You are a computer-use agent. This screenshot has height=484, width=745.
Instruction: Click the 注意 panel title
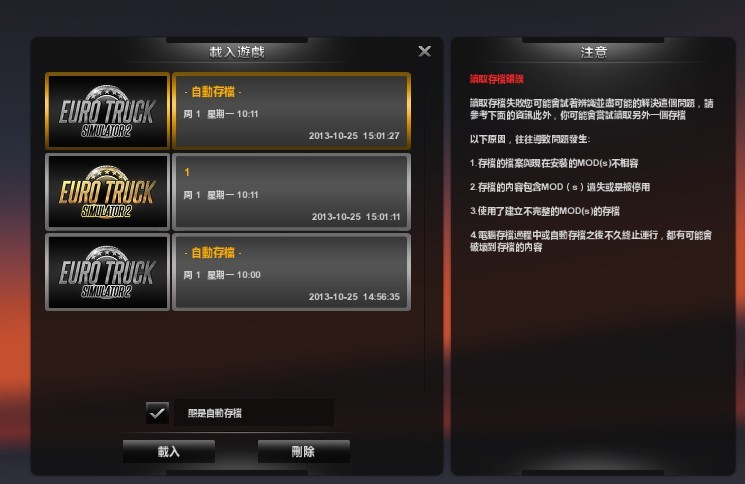[x=593, y=52]
